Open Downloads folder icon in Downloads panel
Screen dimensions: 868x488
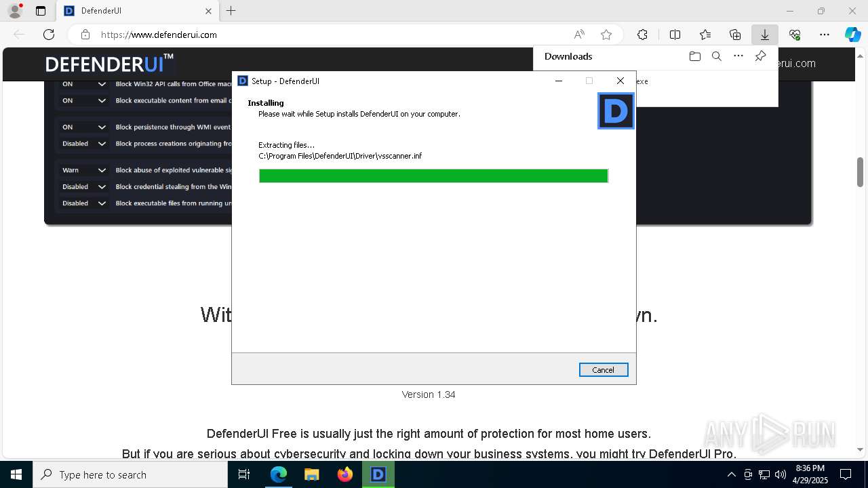(x=694, y=56)
